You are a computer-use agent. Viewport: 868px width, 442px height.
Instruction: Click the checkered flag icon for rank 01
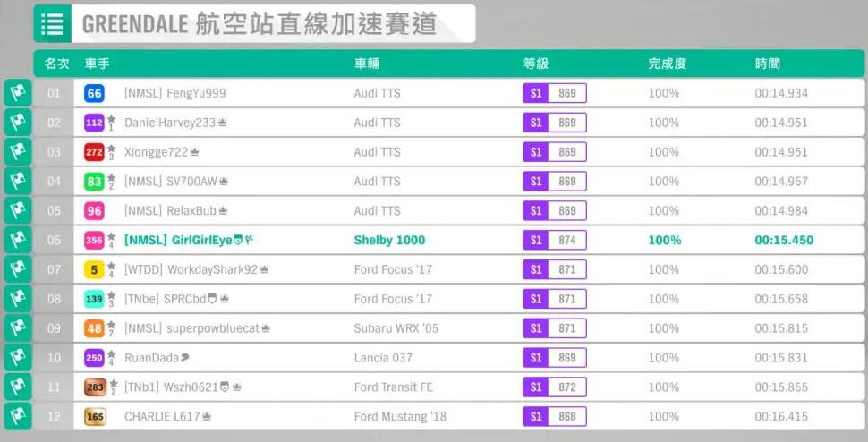click(x=18, y=93)
